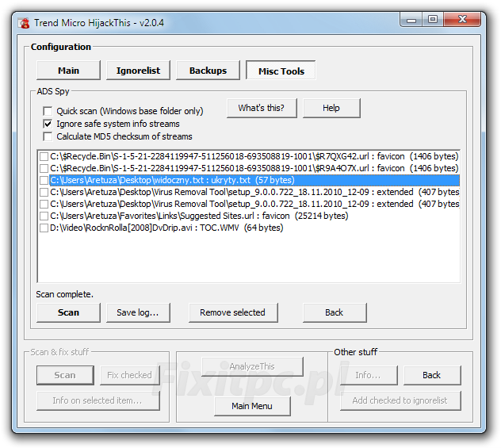
Task: Minimize the HijackThis window
Action: tap(411, 20)
